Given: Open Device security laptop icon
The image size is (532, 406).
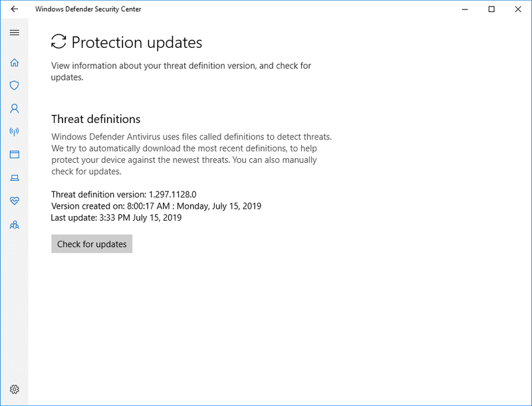Looking at the screenshot, I should (14, 177).
